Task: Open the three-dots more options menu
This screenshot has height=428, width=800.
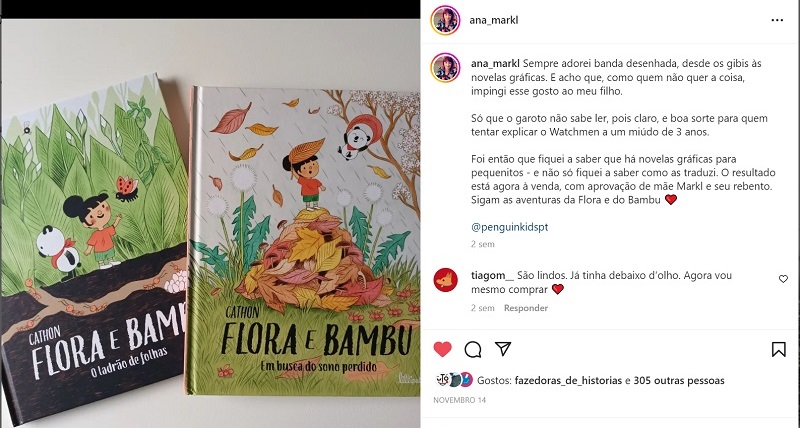Action: (x=777, y=20)
